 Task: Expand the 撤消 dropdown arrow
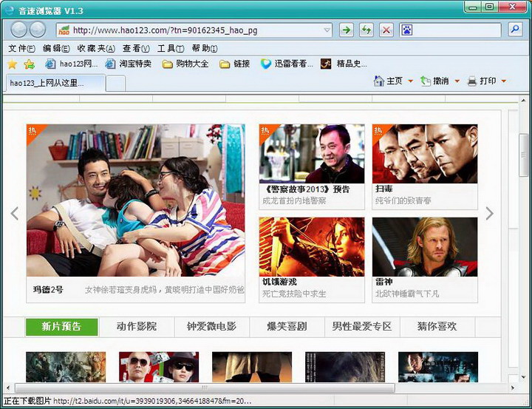pos(457,81)
